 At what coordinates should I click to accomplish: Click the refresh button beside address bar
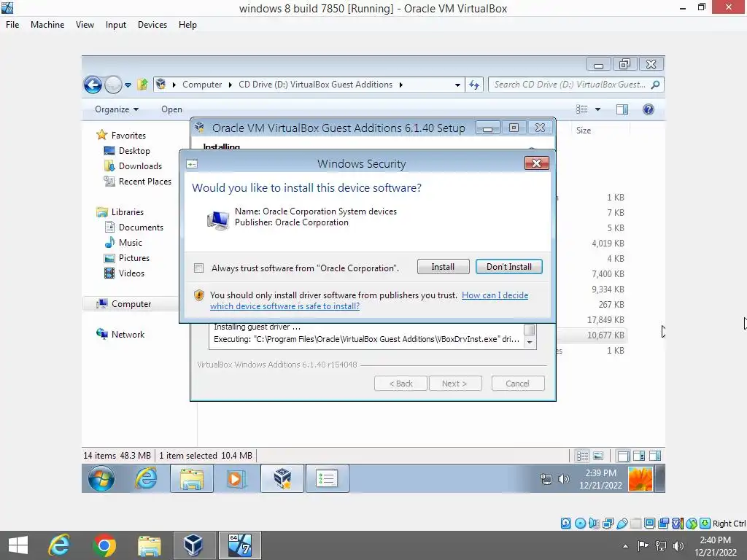[x=474, y=85]
